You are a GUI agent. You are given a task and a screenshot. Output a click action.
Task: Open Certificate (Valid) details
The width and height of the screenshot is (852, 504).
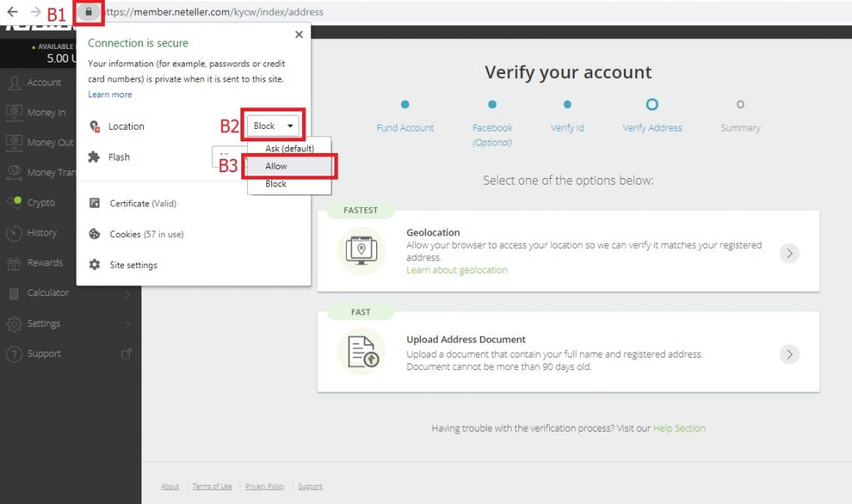pyautogui.click(x=142, y=204)
